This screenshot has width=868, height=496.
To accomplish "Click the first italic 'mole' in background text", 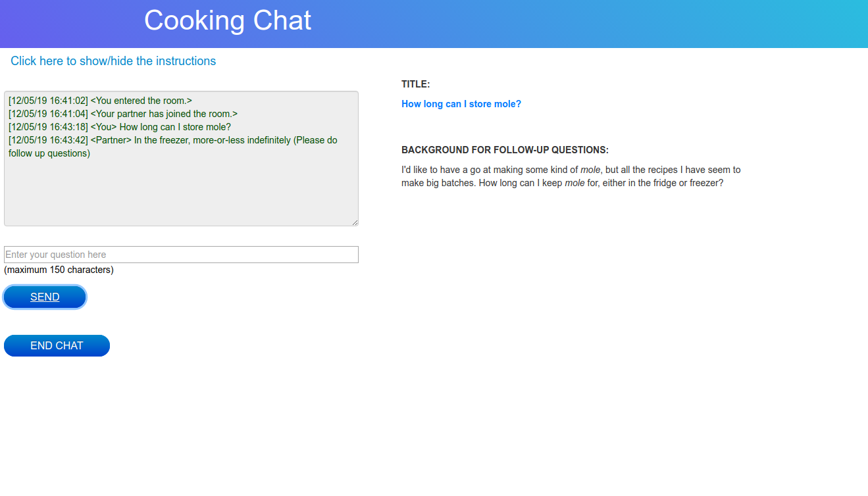I will coord(590,170).
